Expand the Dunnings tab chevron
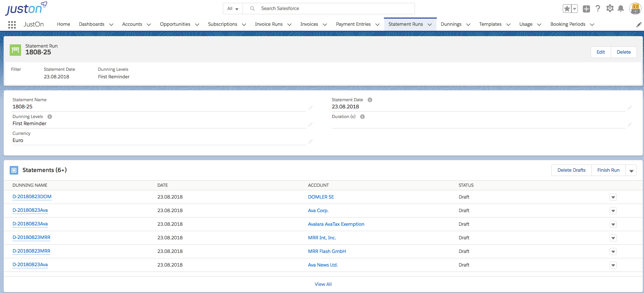Viewport: 644px width, 293px height. (468, 24)
